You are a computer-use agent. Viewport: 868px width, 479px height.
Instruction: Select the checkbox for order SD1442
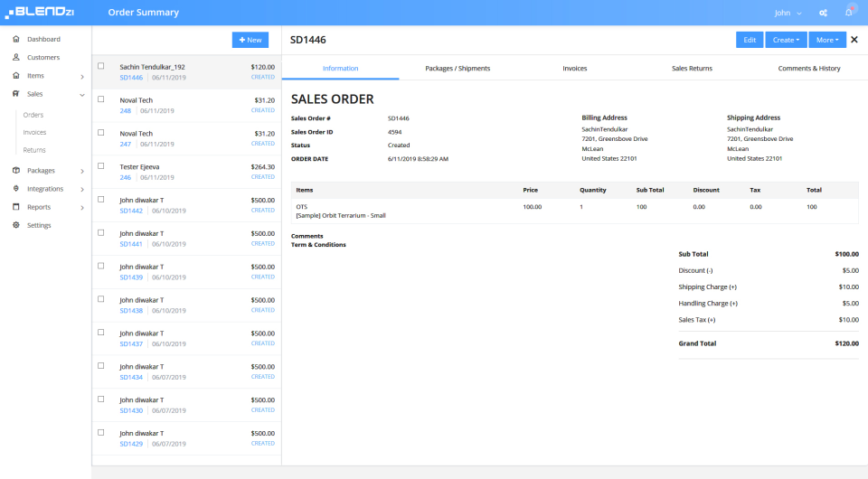click(100, 199)
